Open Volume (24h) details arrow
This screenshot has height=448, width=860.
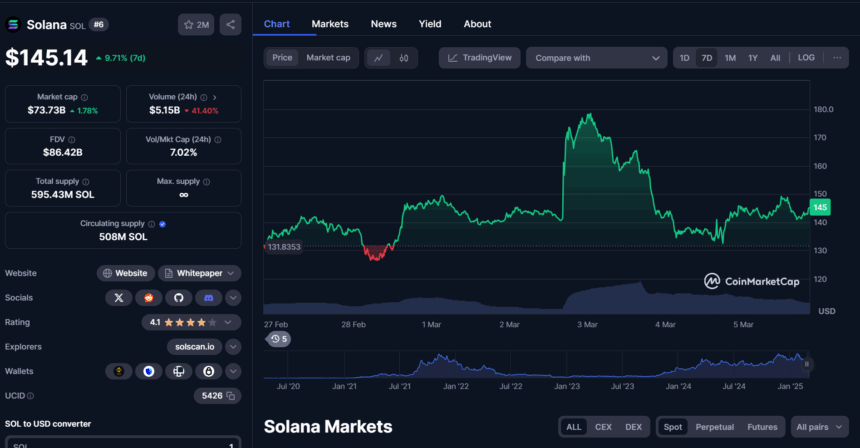[x=214, y=97]
